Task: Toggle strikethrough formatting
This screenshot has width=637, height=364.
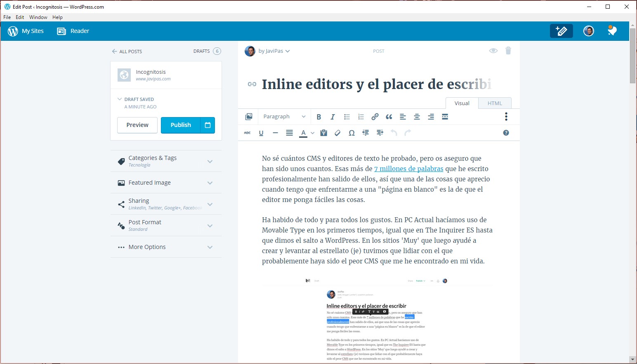Action: (247, 133)
